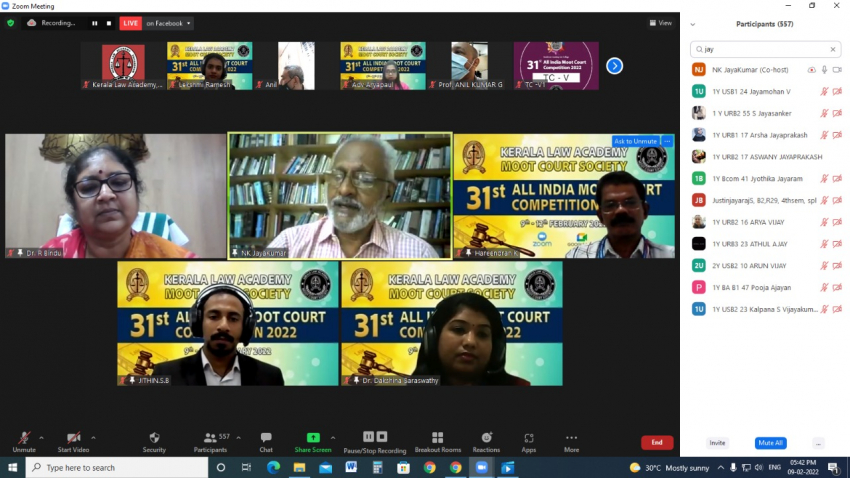This screenshot has height=478, width=850.
Task: Show next page of video thumbnails
Action: point(614,66)
